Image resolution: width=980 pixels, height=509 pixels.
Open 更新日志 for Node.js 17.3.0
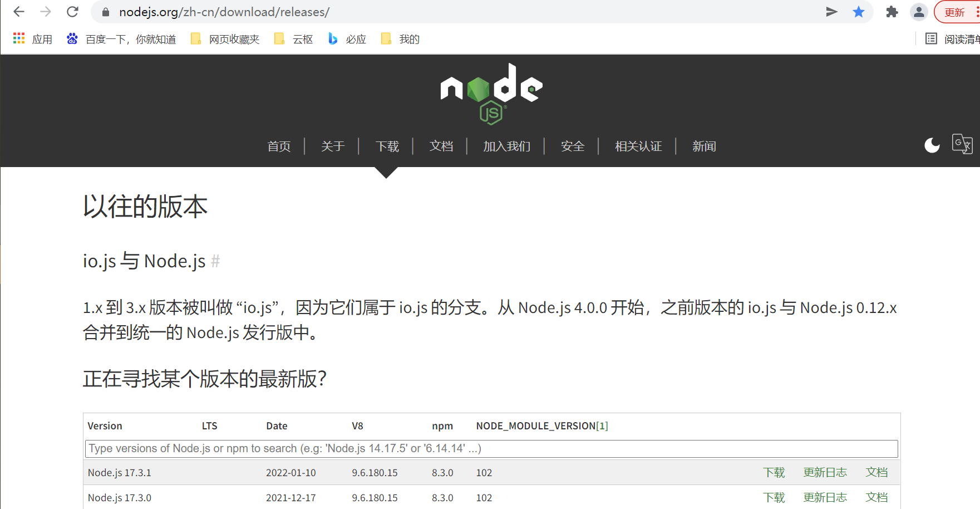coord(825,497)
